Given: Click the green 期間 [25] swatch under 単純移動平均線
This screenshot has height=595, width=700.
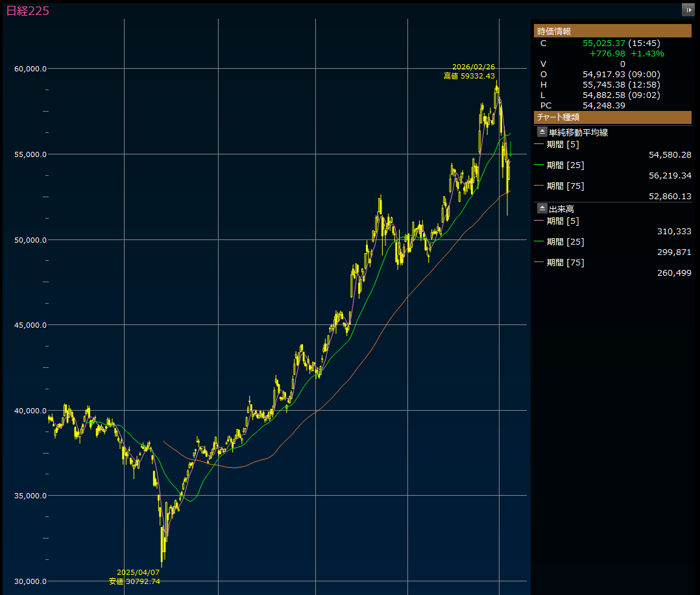Looking at the screenshot, I should (x=538, y=165).
